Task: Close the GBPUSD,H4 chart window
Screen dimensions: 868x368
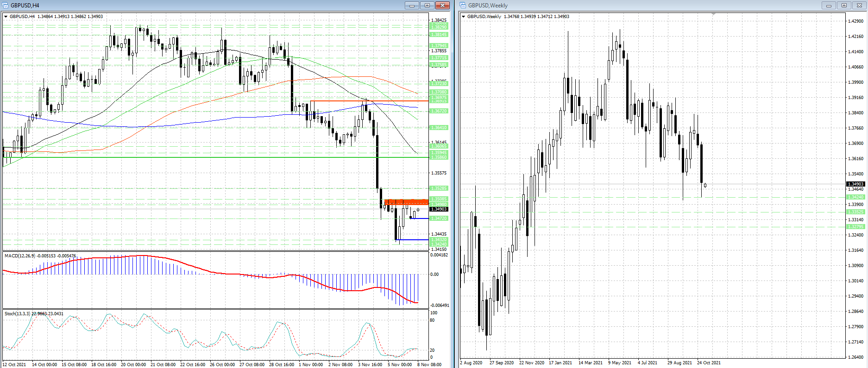Action: 442,5
